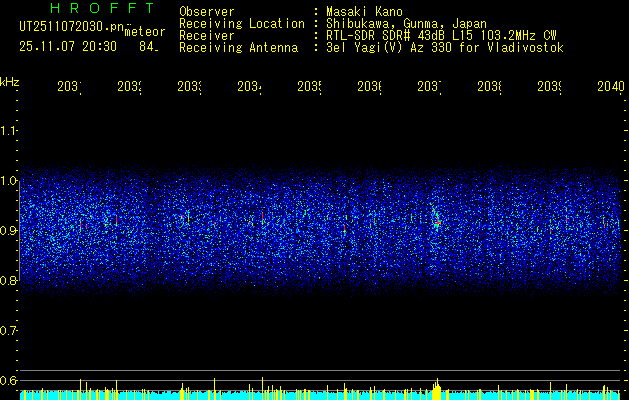Image resolution: width=629 pixels, height=400 pixels.
Task: Click the 0.8 frequency axis label
Action: pyautogui.click(x=9, y=280)
